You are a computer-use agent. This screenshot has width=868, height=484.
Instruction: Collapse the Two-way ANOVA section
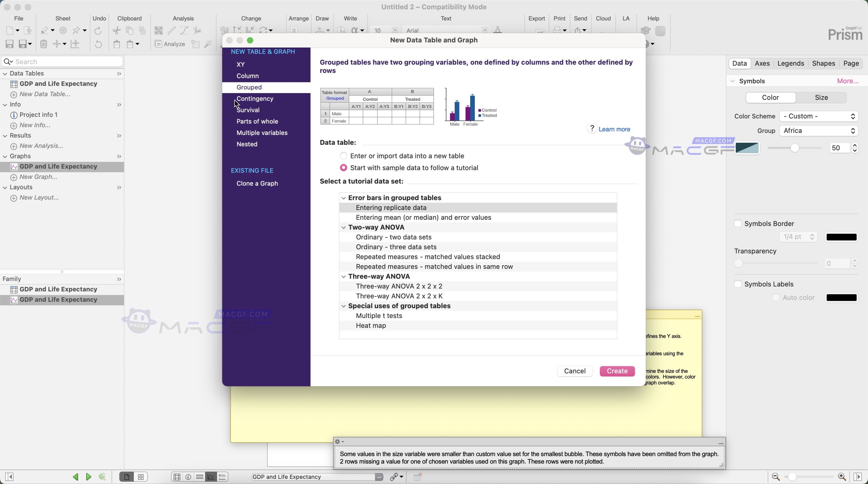coord(343,227)
